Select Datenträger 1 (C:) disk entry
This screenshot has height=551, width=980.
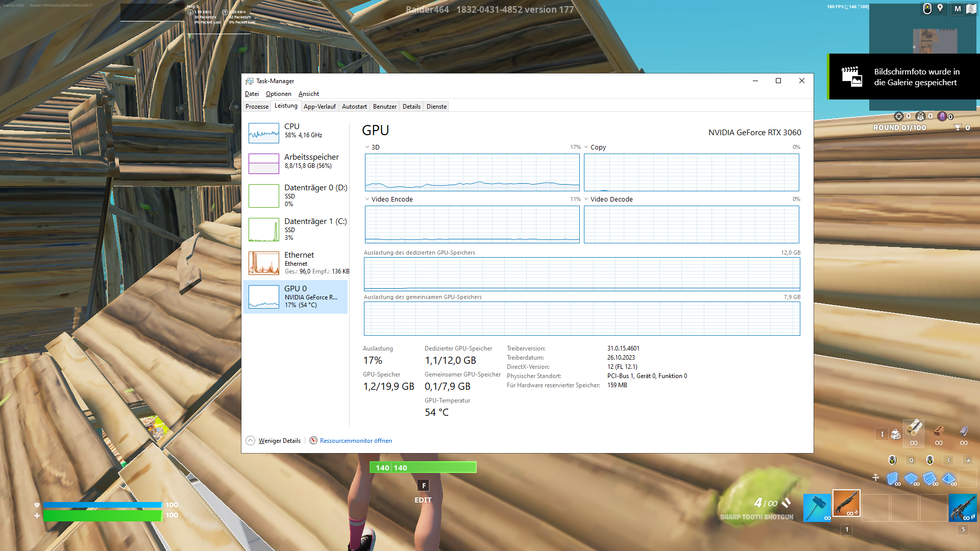315,221
